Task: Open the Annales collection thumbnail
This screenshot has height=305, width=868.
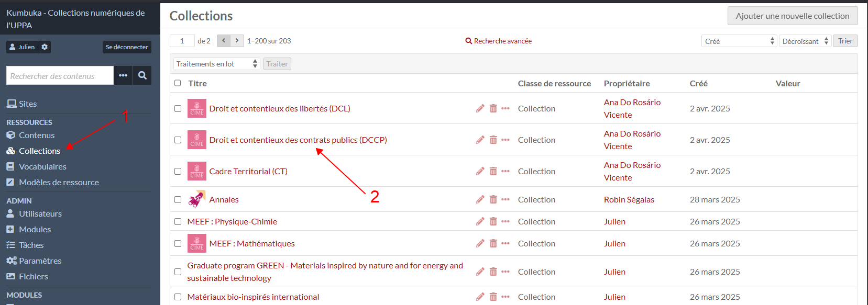Action: click(x=196, y=199)
